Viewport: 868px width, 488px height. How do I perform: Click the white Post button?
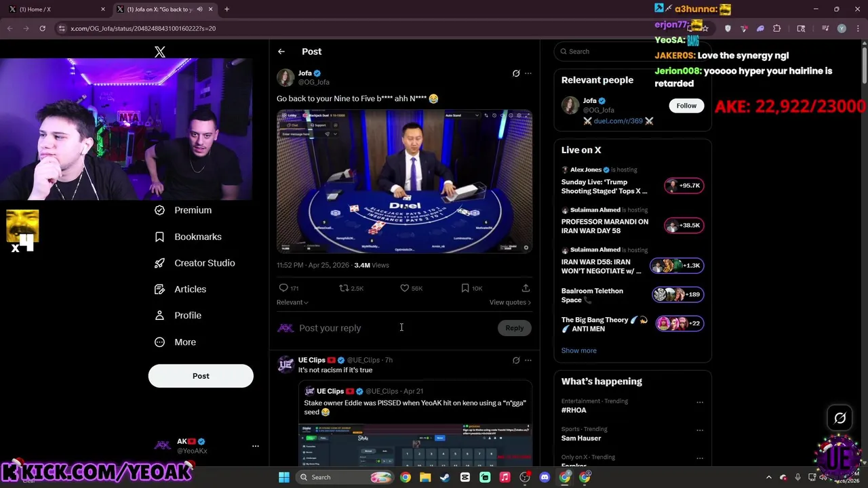pos(201,376)
